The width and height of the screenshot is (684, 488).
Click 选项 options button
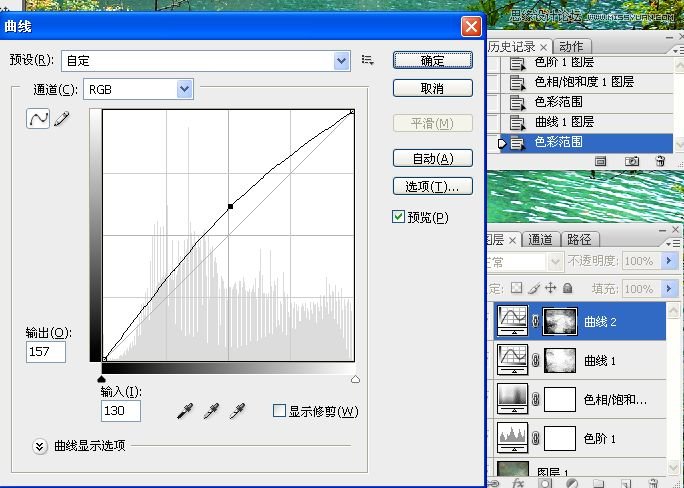tap(432, 186)
